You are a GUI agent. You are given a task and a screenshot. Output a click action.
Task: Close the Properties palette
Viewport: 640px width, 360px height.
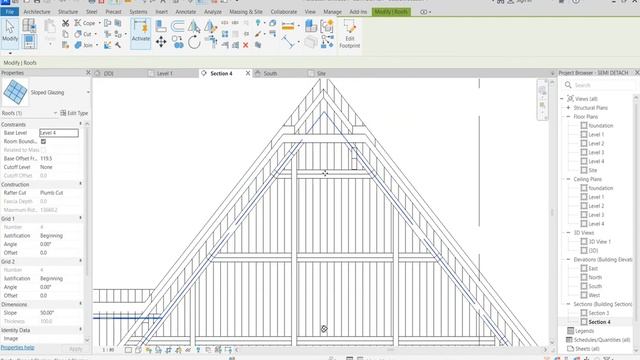pos(88,73)
